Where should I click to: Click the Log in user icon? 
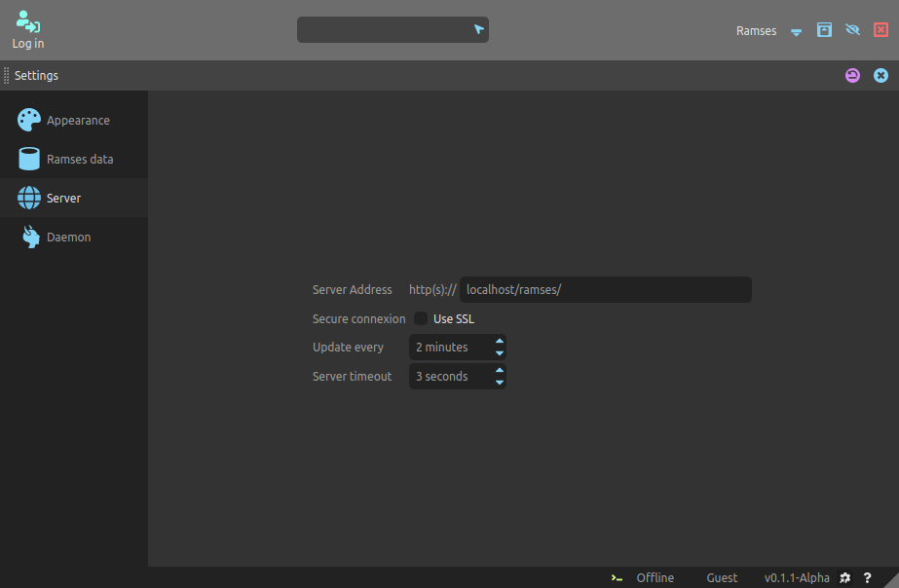[28, 21]
